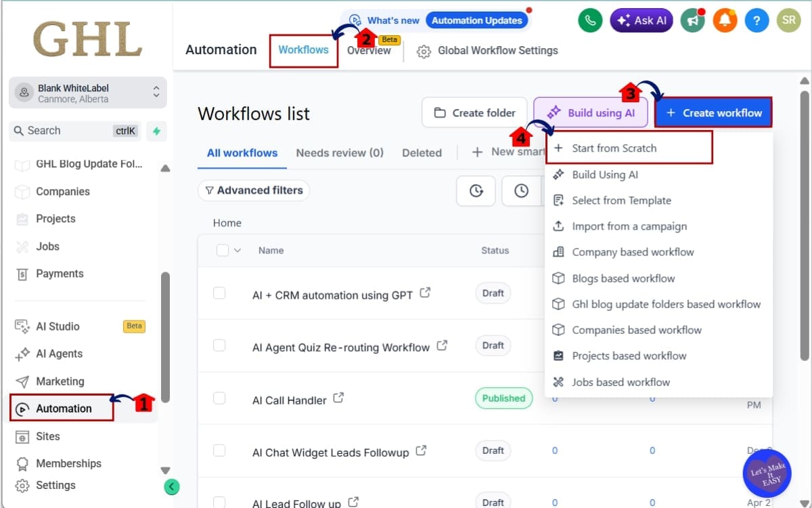Select Start from Scratch option
This screenshot has height=508, width=812.
(x=629, y=148)
